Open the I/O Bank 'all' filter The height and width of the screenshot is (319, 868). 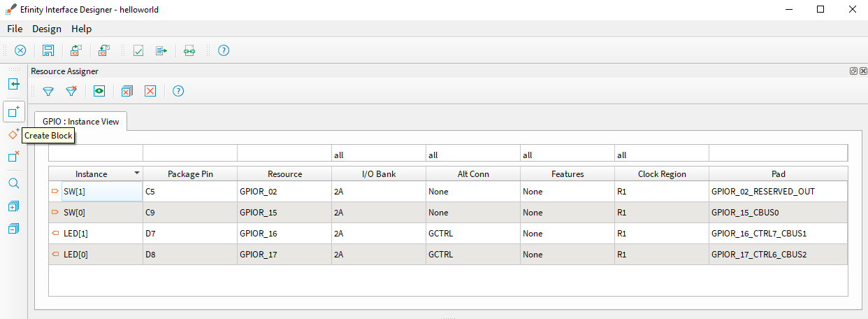pyautogui.click(x=379, y=154)
